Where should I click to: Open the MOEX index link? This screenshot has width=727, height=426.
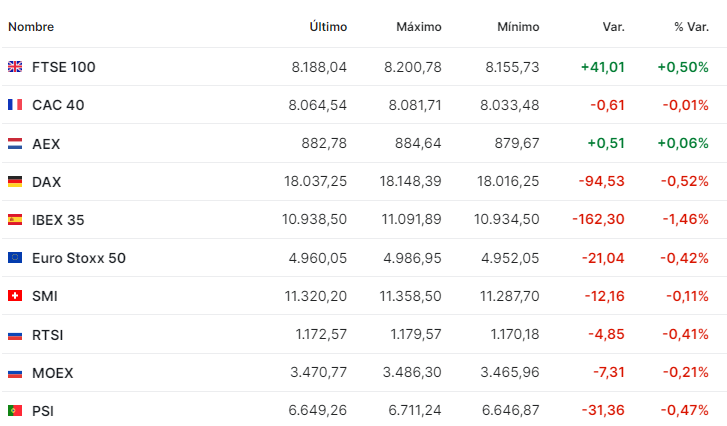(53, 373)
